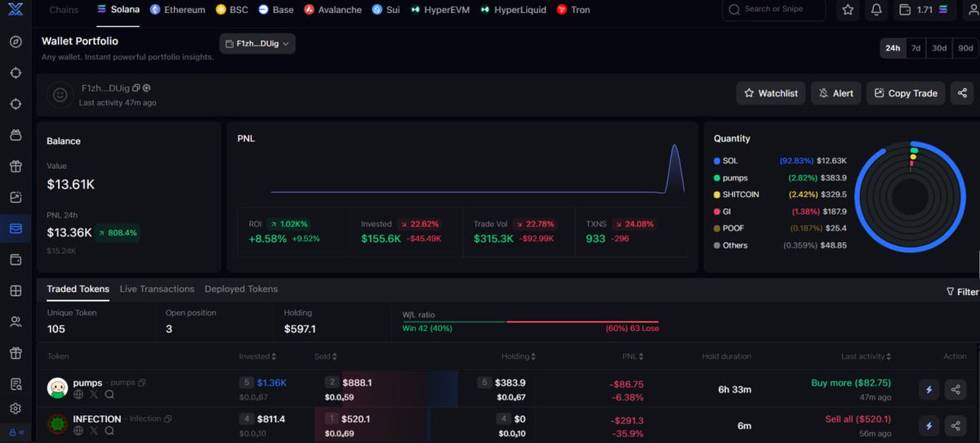980x443 pixels.
Task: Switch to Avalanche chain
Action: (332, 10)
